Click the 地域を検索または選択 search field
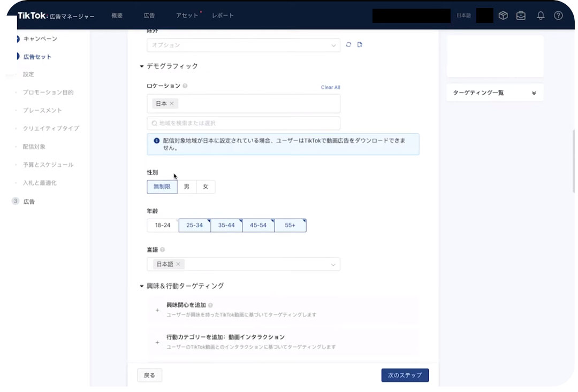The width and height of the screenshot is (578, 392). (x=244, y=123)
